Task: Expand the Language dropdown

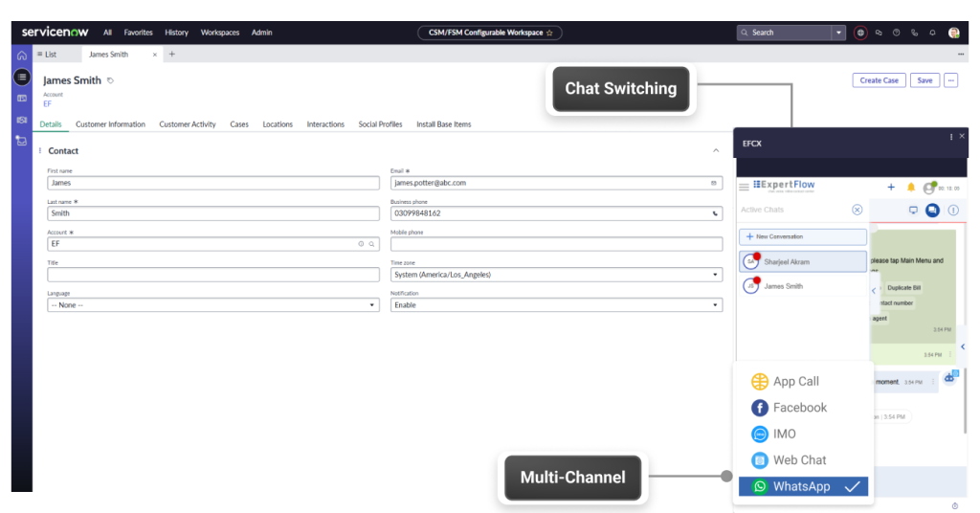Action: pyautogui.click(x=212, y=305)
